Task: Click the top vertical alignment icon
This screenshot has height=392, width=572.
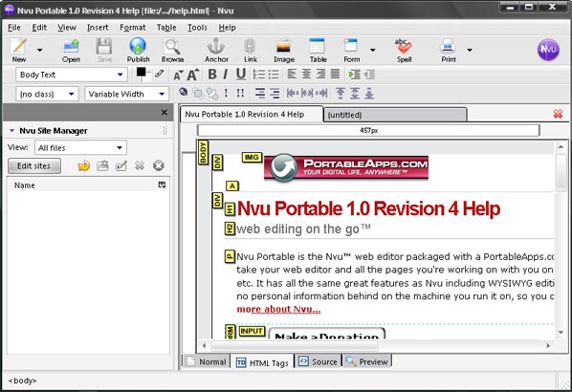Action: point(340,94)
